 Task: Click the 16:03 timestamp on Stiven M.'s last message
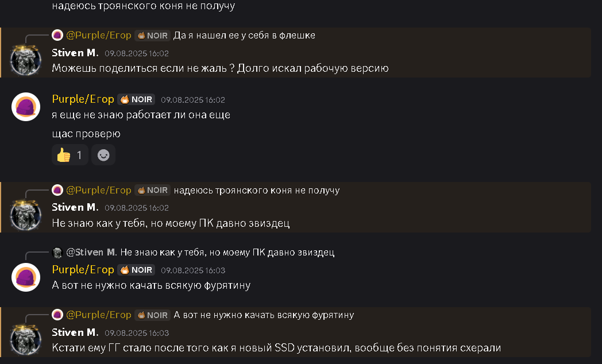(x=137, y=333)
